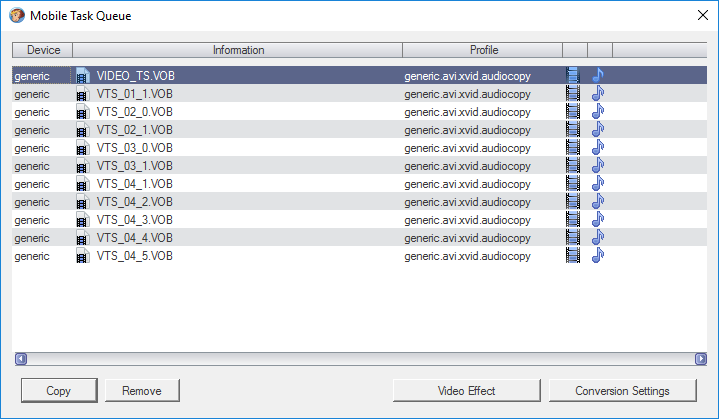Click the file icon beside VTS_04_3.VOB

click(83, 219)
